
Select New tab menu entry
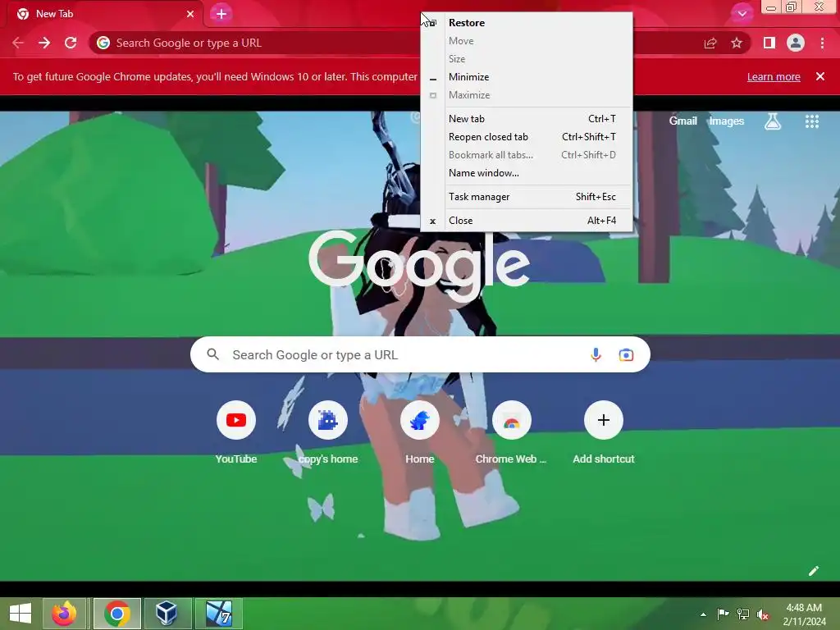527,118
